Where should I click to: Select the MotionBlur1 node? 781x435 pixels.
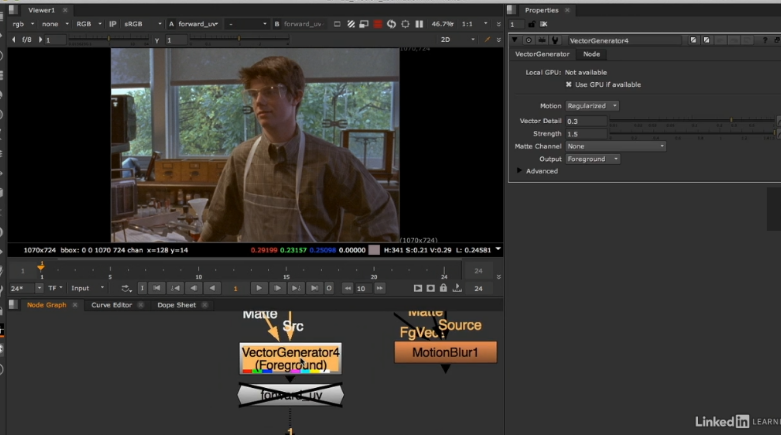click(x=445, y=352)
